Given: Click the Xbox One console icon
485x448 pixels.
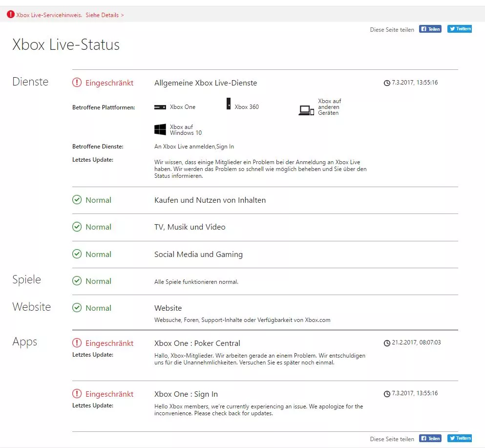Looking at the screenshot, I should click(160, 107).
